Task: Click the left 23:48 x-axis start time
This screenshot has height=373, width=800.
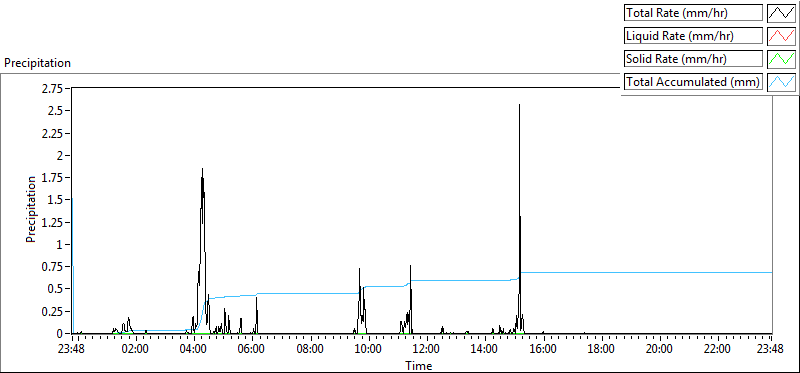Action: coord(72,349)
